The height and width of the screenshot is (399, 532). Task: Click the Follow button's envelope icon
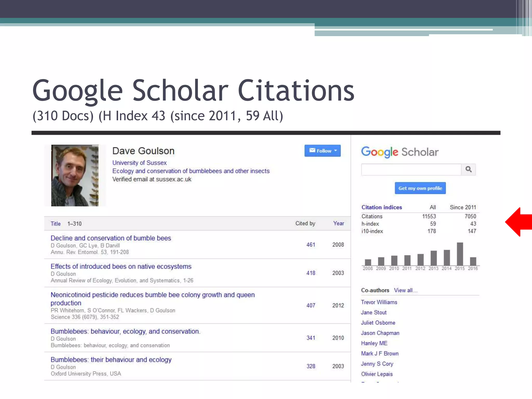(312, 150)
